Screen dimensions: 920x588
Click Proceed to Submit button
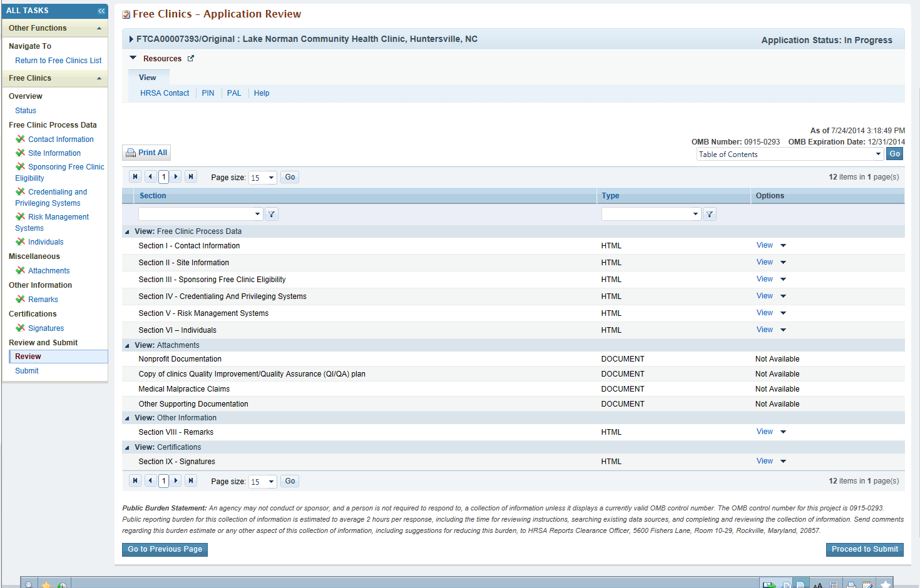tap(865, 549)
